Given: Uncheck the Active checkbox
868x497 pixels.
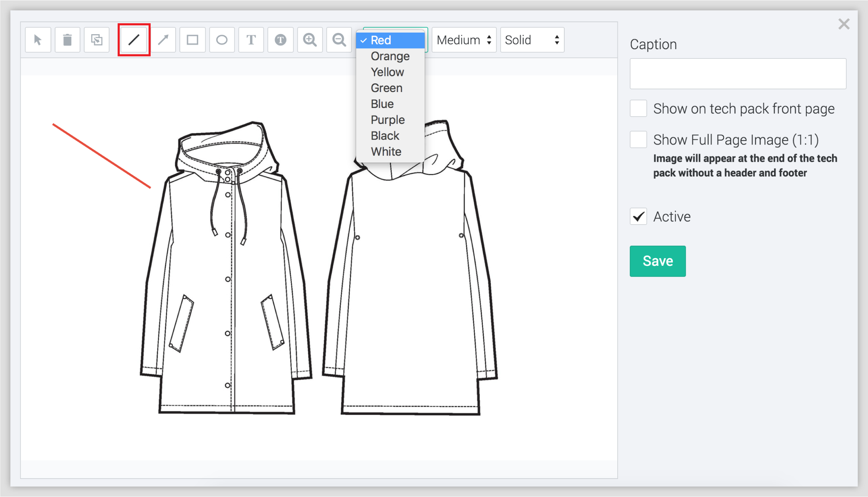Looking at the screenshot, I should 638,216.
